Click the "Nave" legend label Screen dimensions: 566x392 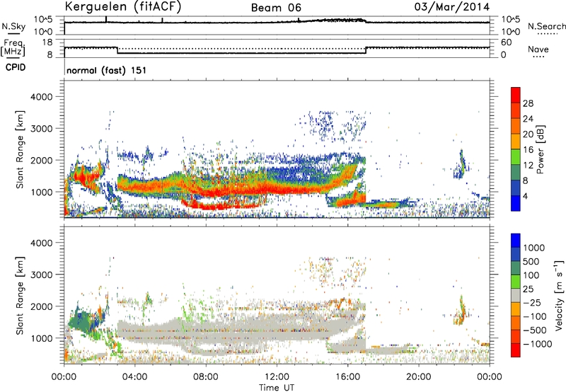coord(538,49)
